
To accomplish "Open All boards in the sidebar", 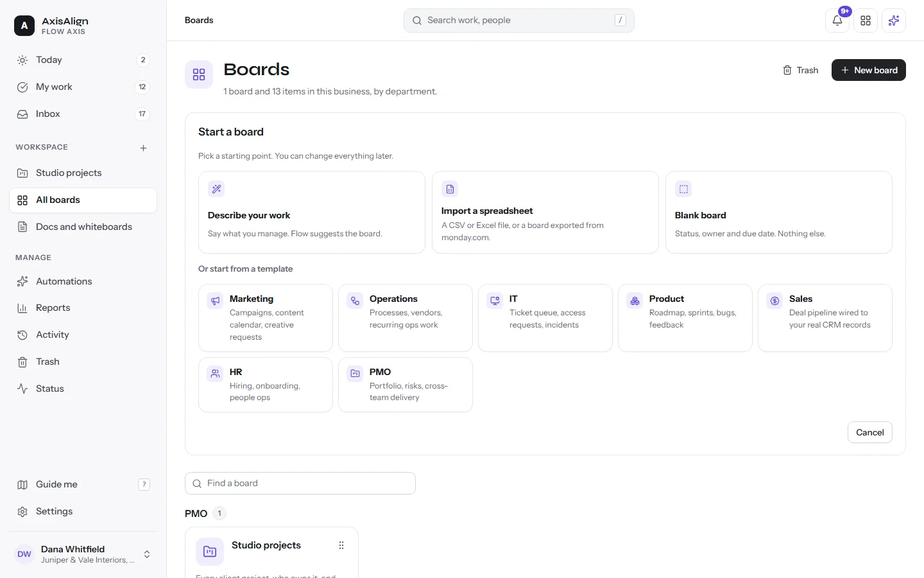I will click(x=83, y=200).
